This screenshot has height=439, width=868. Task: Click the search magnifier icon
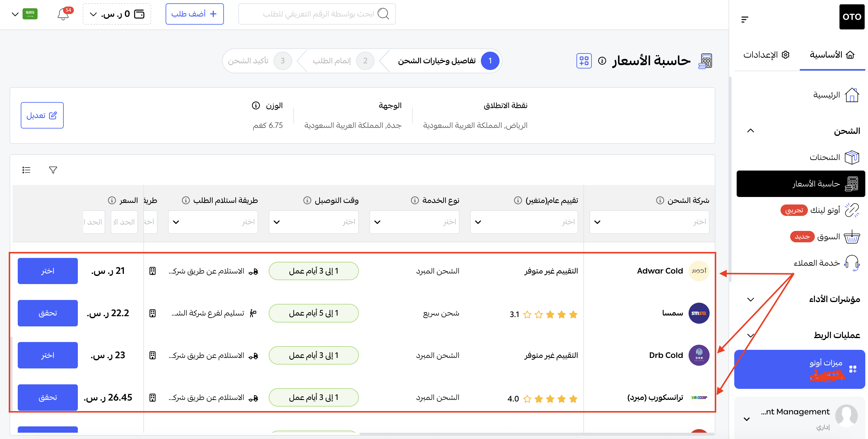click(x=383, y=14)
